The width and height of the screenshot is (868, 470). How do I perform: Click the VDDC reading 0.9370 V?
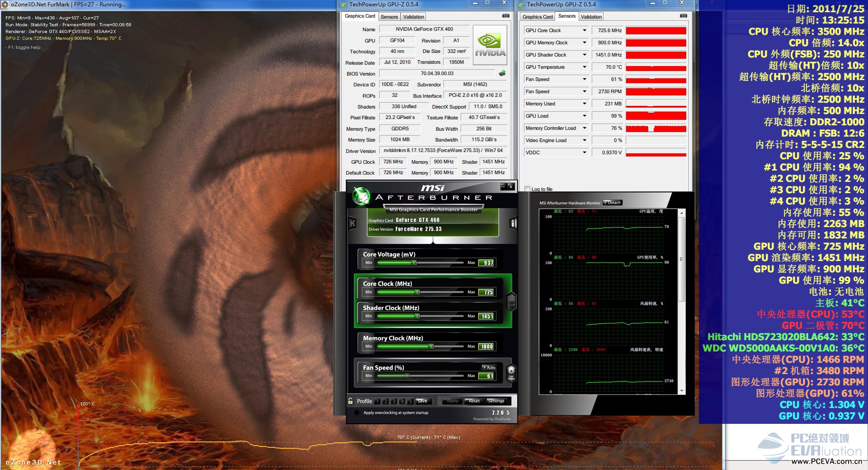tap(608, 152)
